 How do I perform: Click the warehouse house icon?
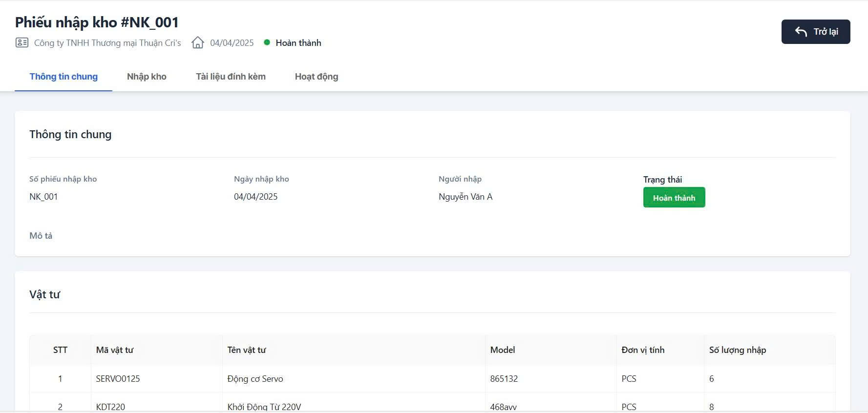(x=198, y=43)
